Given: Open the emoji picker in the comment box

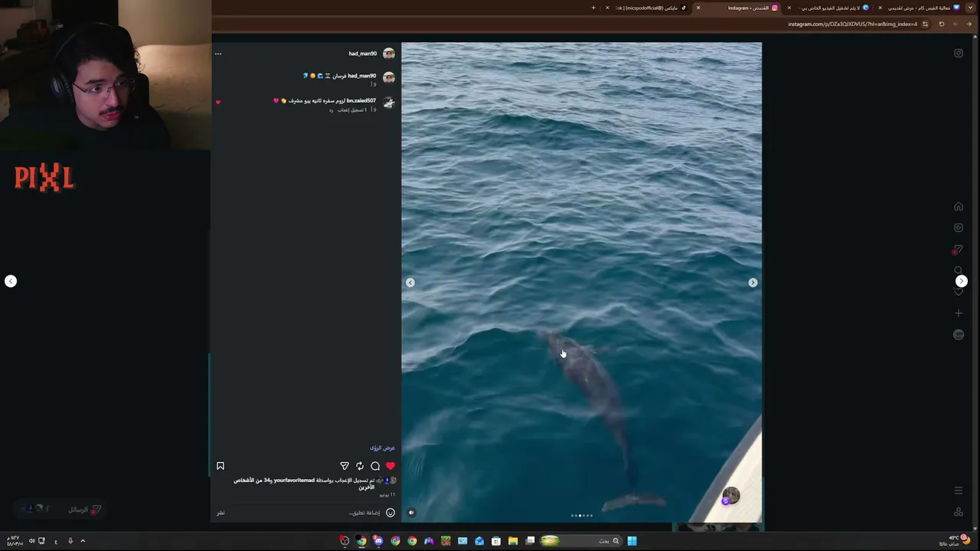Looking at the screenshot, I should (x=390, y=513).
